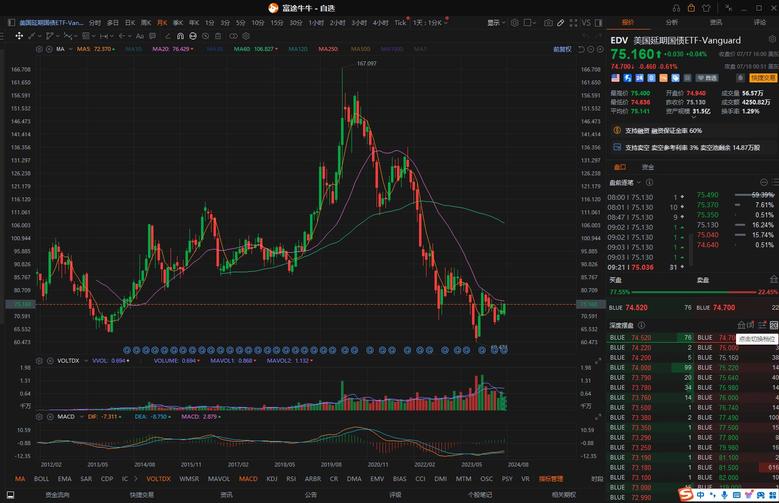Click the drawing toolbar settings hexagon

246,36
